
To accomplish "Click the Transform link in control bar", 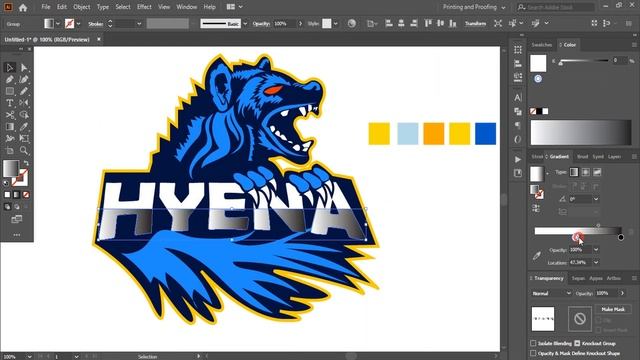I will click(x=476, y=24).
